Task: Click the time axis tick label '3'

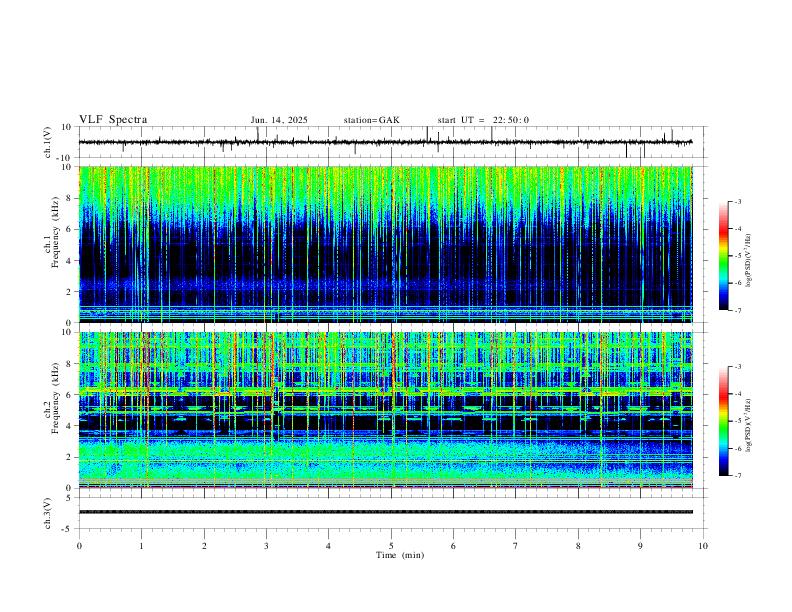Action: [266, 546]
